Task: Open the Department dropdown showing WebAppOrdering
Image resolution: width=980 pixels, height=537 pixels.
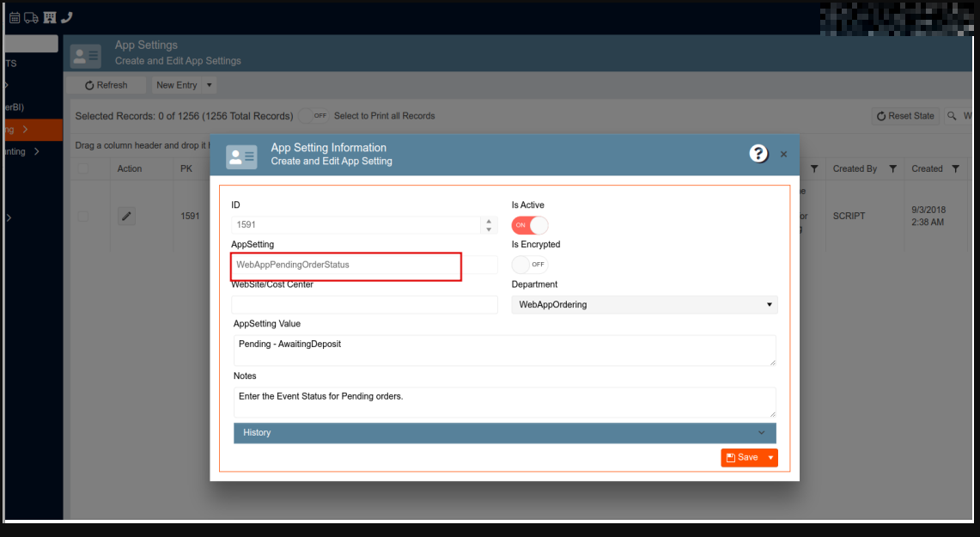Action: tap(644, 305)
